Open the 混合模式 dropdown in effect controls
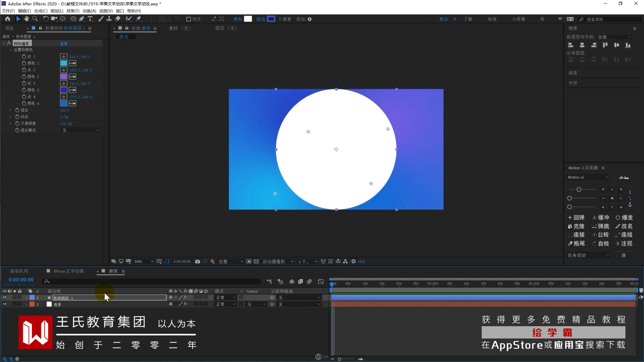Viewport: 644px width, 362px height. tap(80, 130)
